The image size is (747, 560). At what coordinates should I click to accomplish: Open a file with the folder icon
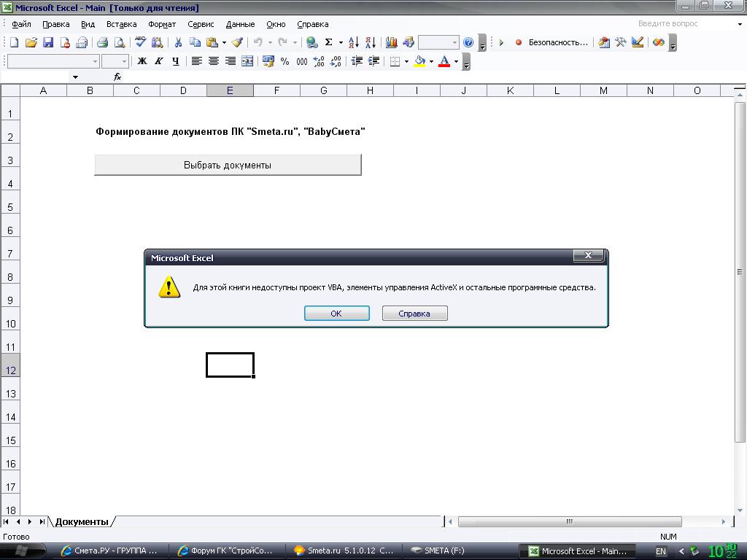click(x=31, y=42)
